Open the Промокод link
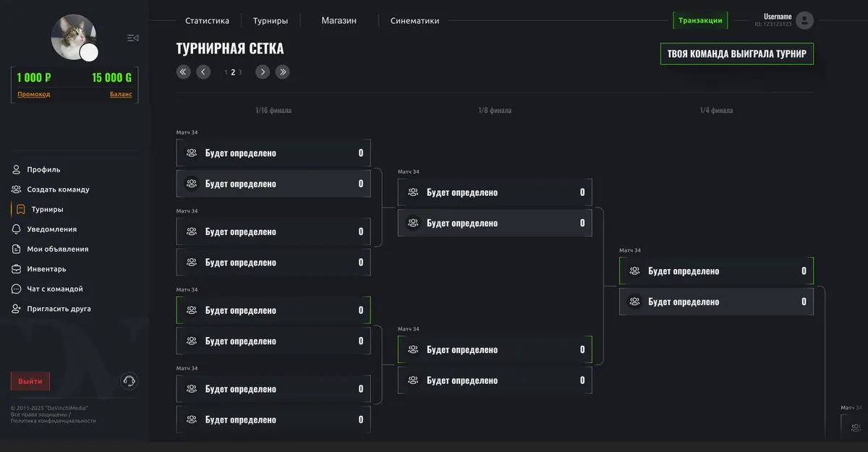 click(34, 94)
